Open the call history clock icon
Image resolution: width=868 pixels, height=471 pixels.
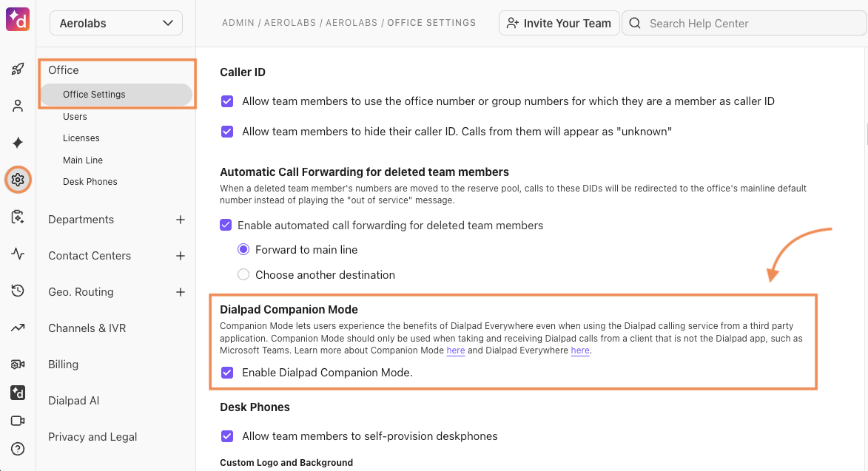(18, 291)
